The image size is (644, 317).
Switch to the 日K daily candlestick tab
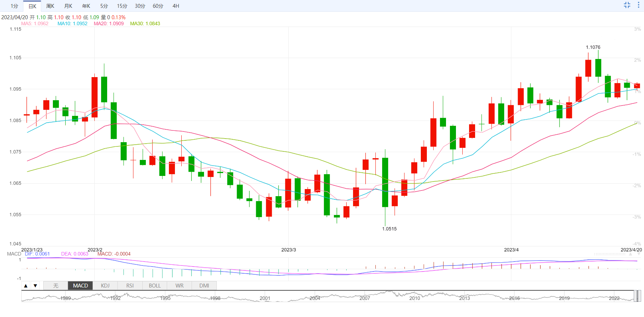32,6
